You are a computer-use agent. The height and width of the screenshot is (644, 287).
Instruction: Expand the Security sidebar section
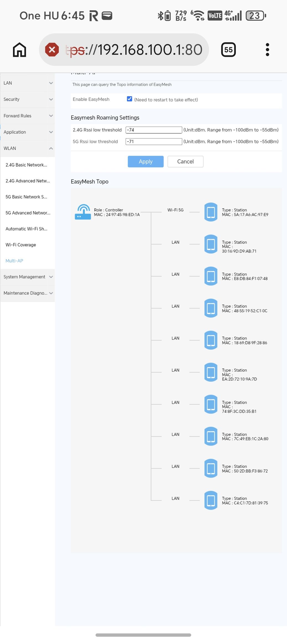(27, 99)
